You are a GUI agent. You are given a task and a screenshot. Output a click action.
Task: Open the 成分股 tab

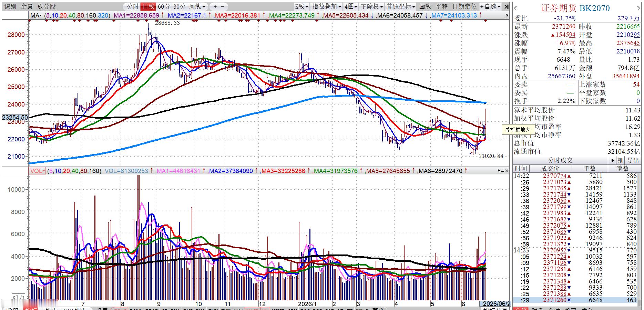[46, 7]
